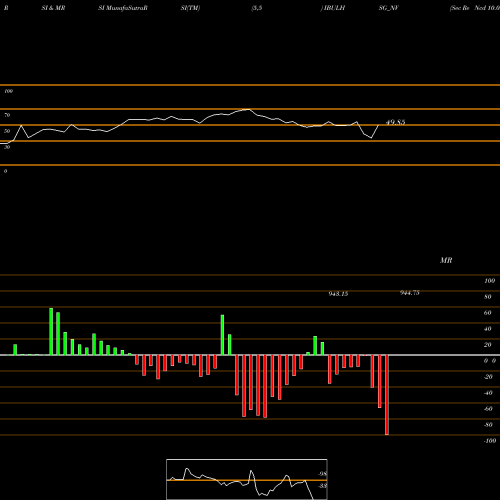Screen dimensions: 500x500
Task: Click the 'SG_NV' header text
Action: (388, 8)
